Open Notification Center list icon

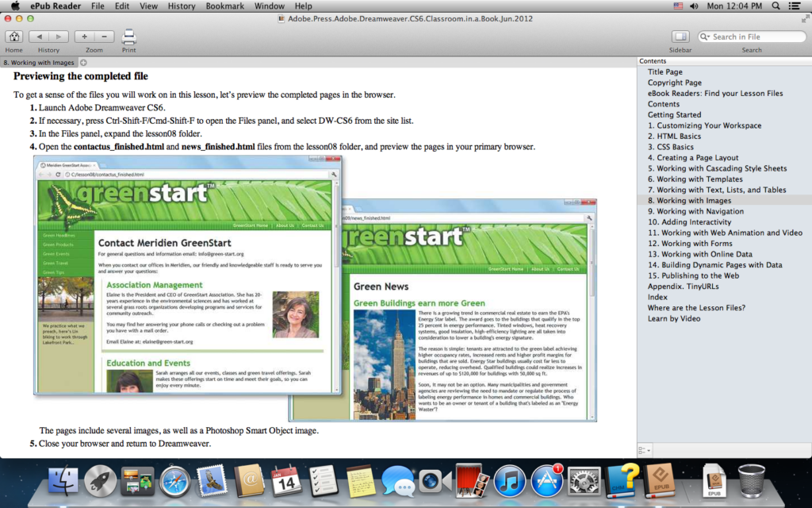click(x=794, y=6)
